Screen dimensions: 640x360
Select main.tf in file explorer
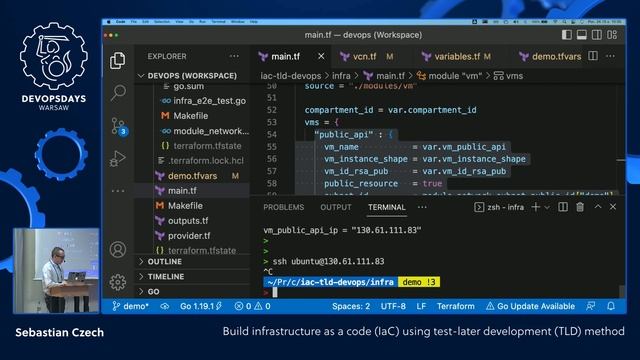point(182,191)
